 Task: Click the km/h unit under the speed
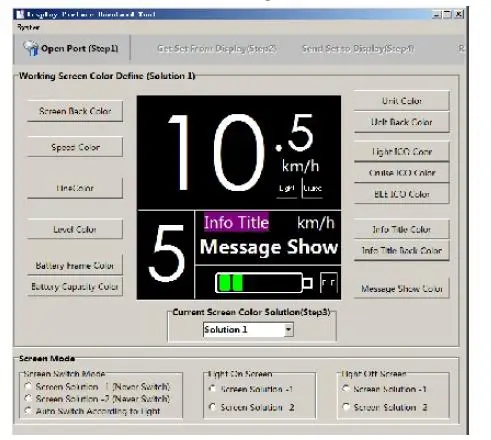pyautogui.click(x=300, y=166)
